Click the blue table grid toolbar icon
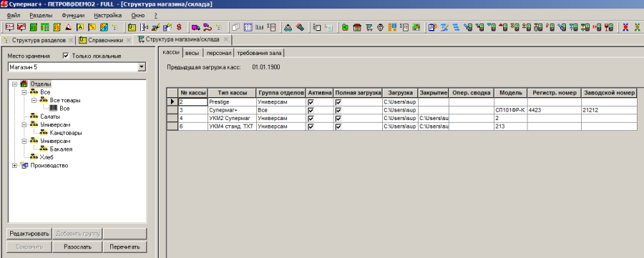The height and width of the screenshot is (258, 644). click(x=248, y=27)
